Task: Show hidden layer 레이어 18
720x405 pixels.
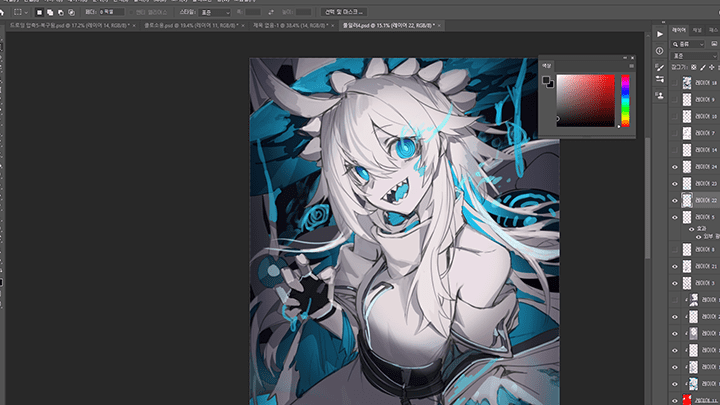Action: click(x=675, y=83)
